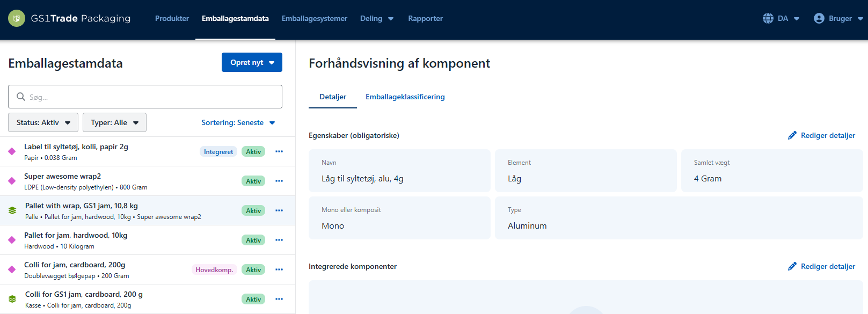Screen dimensions: 868x314
Task: Click the globe language icon
Action: click(x=768, y=18)
